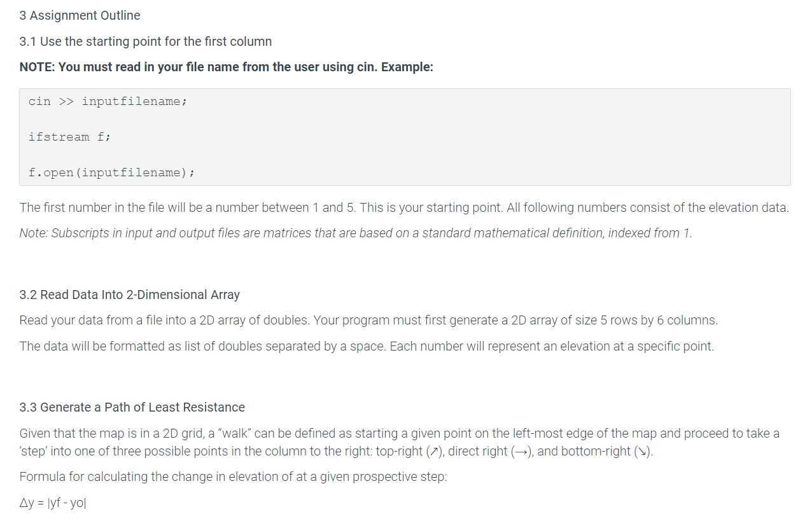Image resolution: width=812 pixels, height=521 pixels.
Task: Click the '3.2 Read Data Into 2-Dimensional Array' heading
Action: tap(130, 295)
